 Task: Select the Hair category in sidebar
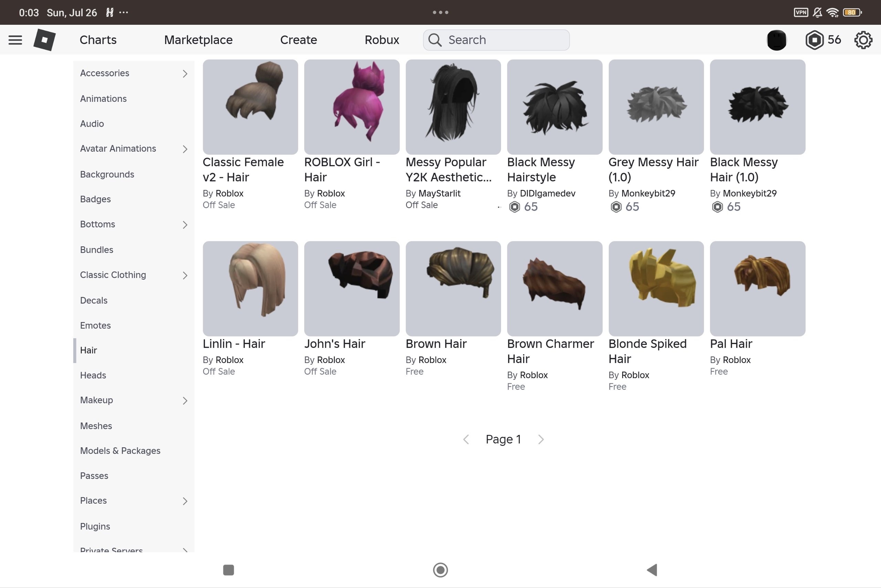click(134, 350)
